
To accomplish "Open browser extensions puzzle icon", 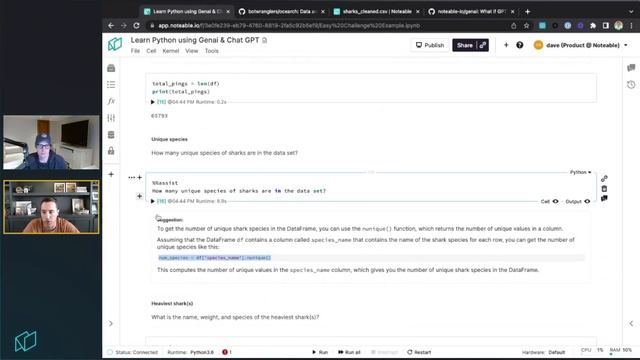I will tap(593, 26).
